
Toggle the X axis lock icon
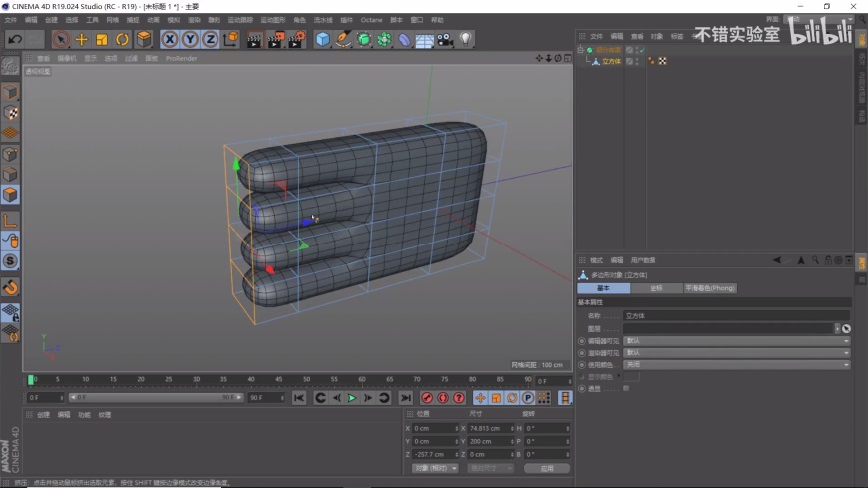[x=170, y=39]
